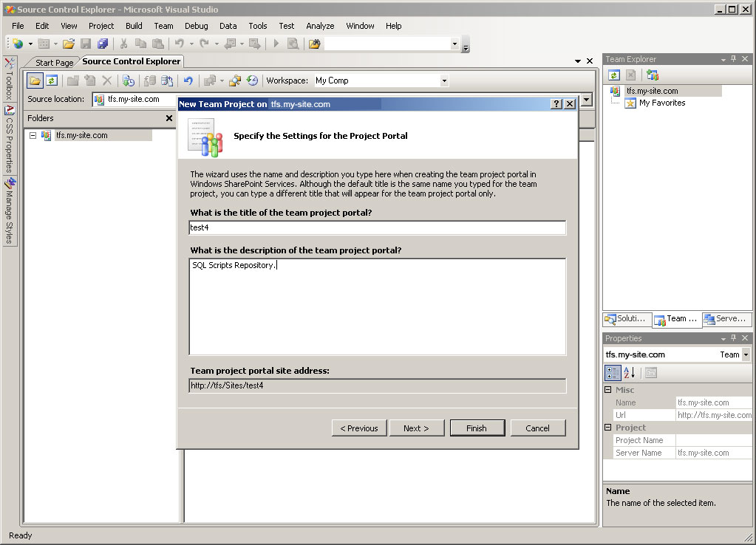Open the Toolbox side tab

point(9,78)
